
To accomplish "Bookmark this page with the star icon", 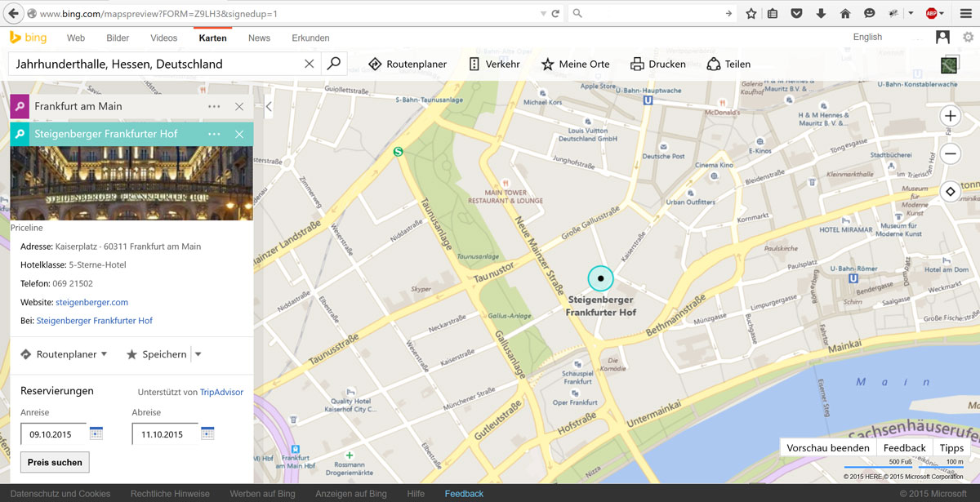I will point(751,13).
